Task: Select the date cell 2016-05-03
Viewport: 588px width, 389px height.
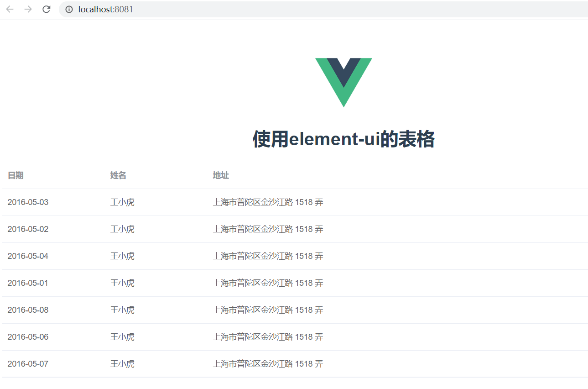Action: [28, 202]
